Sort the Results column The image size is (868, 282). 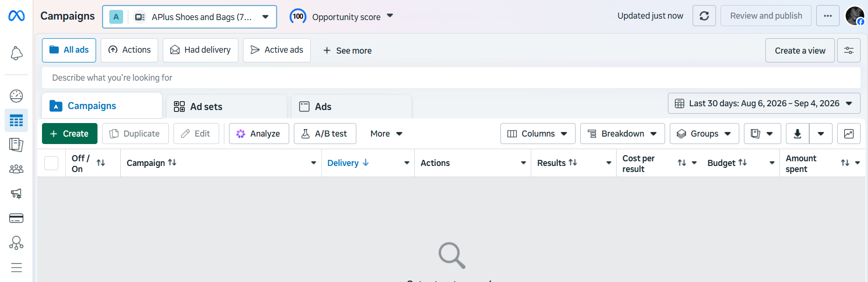(x=573, y=162)
